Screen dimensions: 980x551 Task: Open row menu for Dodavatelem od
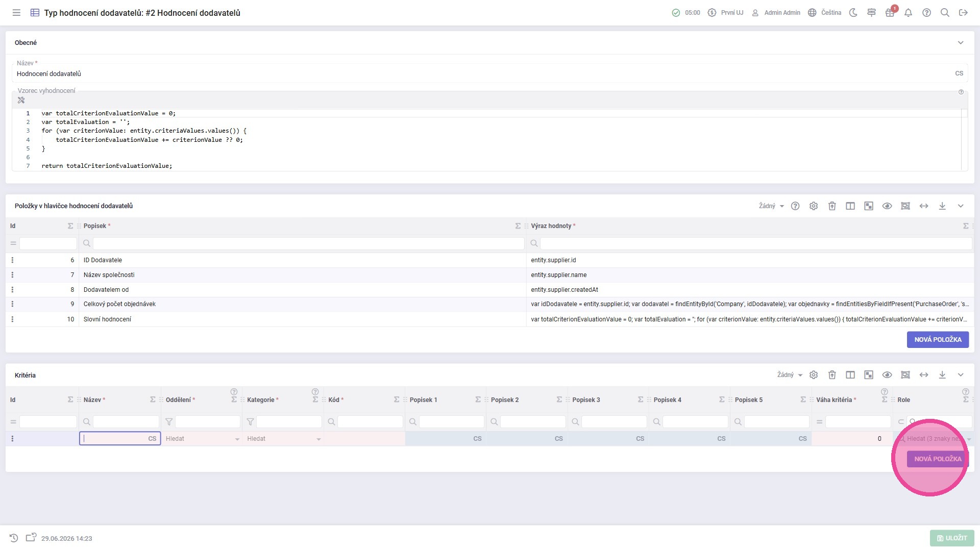click(12, 290)
